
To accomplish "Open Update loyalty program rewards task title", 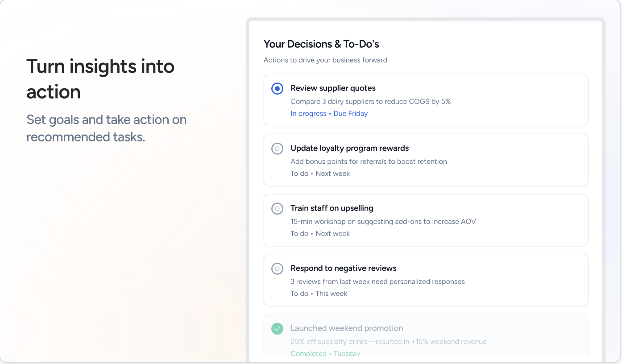I will click(349, 148).
